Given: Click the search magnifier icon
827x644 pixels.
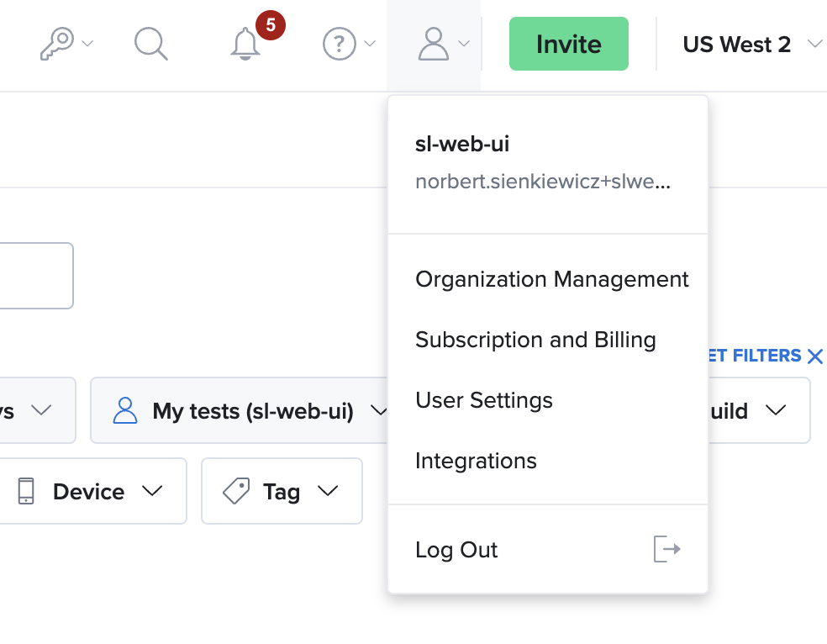Looking at the screenshot, I should (x=151, y=45).
